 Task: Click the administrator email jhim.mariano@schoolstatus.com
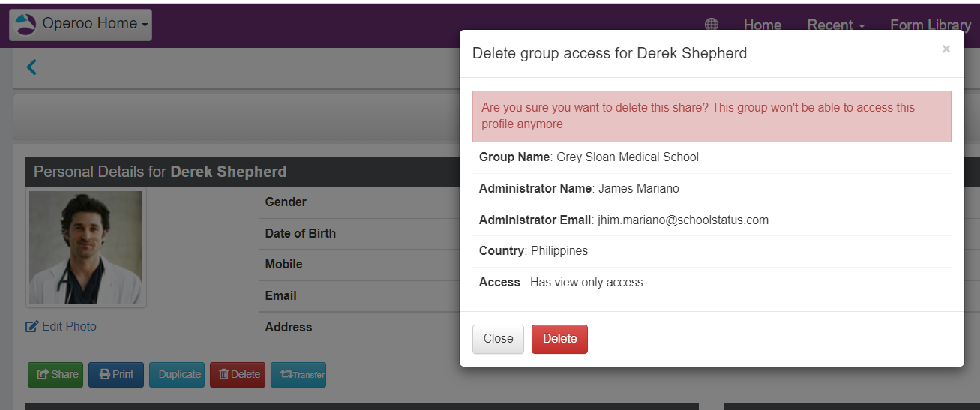682,220
